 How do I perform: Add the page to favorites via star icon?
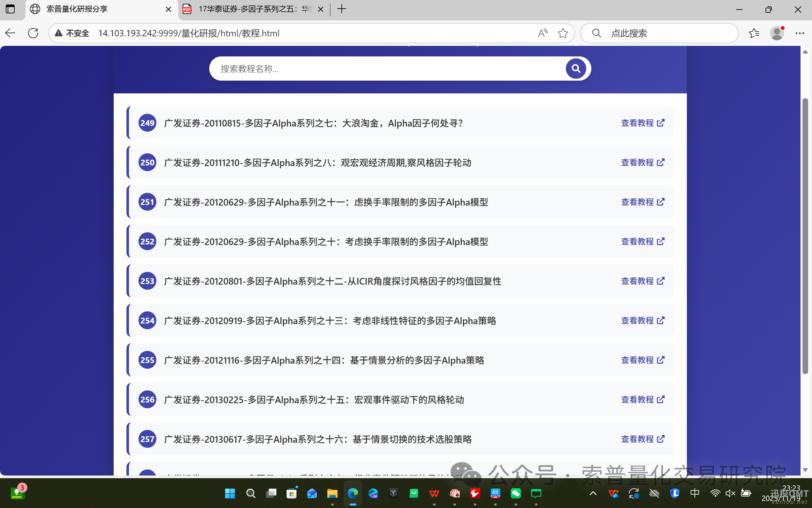pos(563,33)
